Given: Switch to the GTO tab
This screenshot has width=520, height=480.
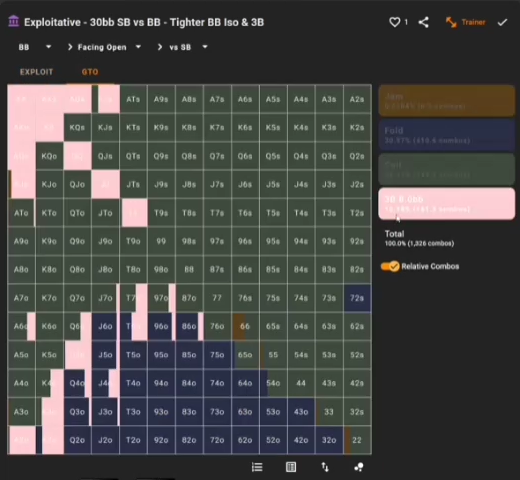Looking at the screenshot, I should 90,72.
